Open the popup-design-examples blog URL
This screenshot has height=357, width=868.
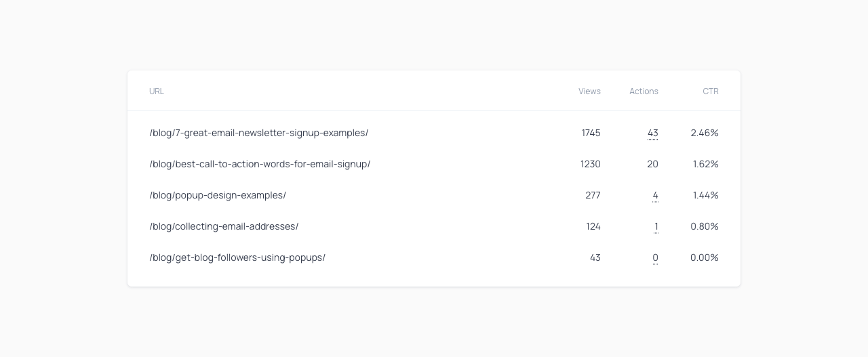coord(218,195)
